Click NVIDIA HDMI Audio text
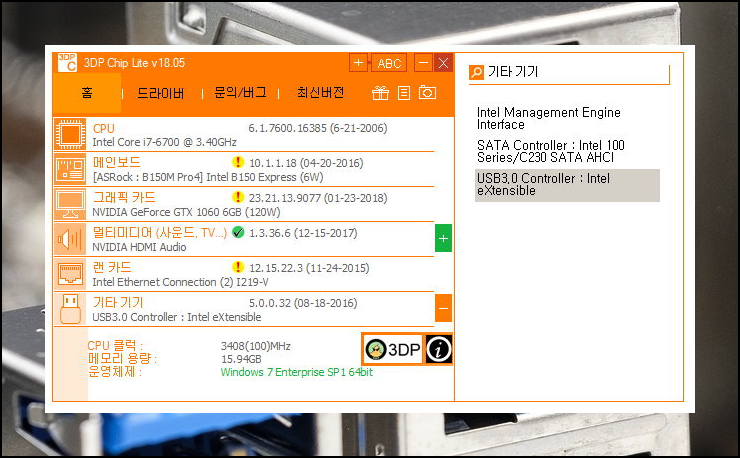740x458 pixels. 139,247
